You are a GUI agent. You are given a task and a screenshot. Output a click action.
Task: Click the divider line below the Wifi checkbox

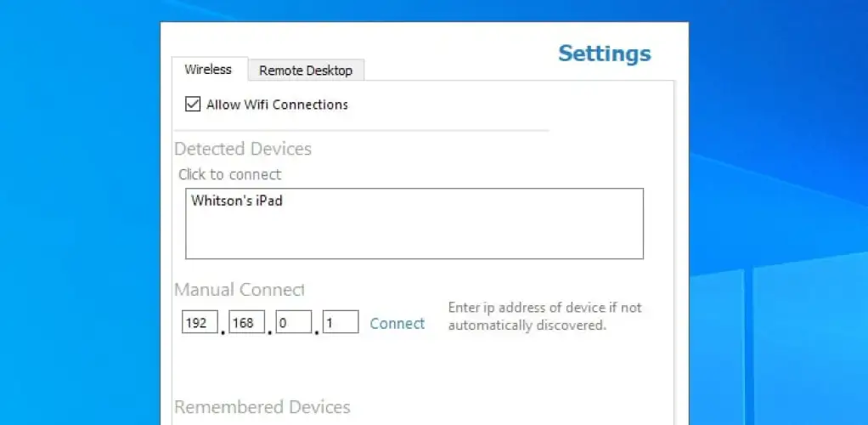(x=361, y=131)
